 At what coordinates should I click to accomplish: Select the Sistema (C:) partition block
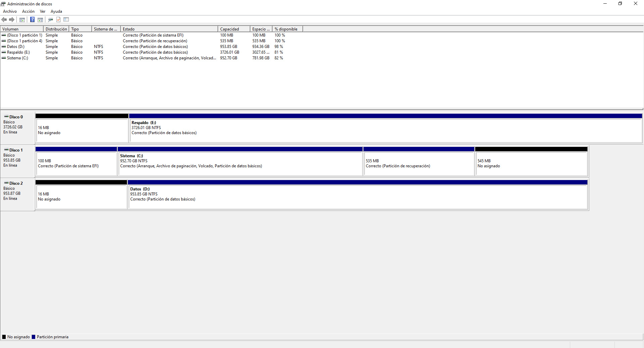pos(240,161)
